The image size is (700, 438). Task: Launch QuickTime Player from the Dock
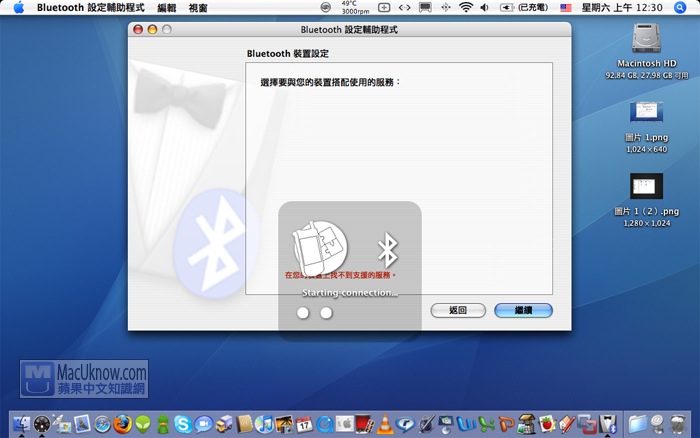point(325,424)
